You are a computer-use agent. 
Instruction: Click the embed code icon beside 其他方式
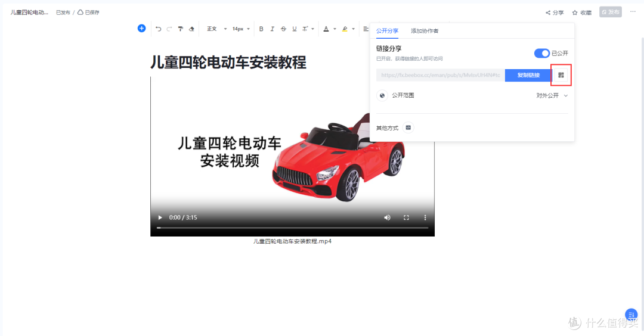pos(408,127)
